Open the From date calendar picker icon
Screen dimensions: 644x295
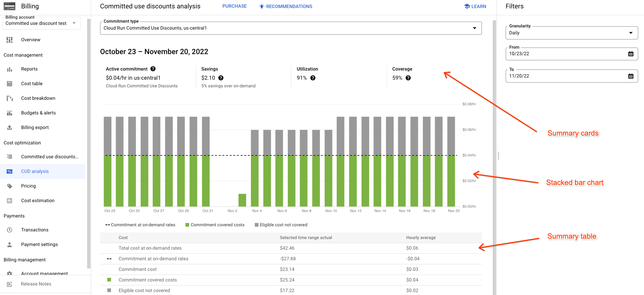point(630,54)
